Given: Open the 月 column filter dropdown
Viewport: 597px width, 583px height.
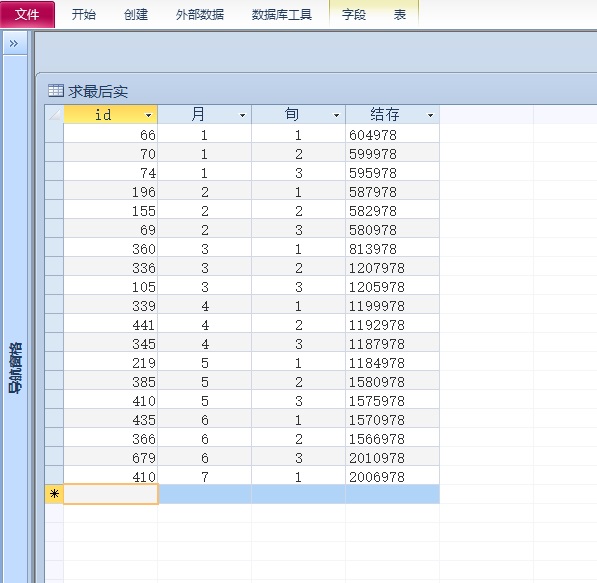Looking at the screenshot, I should pos(242,115).
